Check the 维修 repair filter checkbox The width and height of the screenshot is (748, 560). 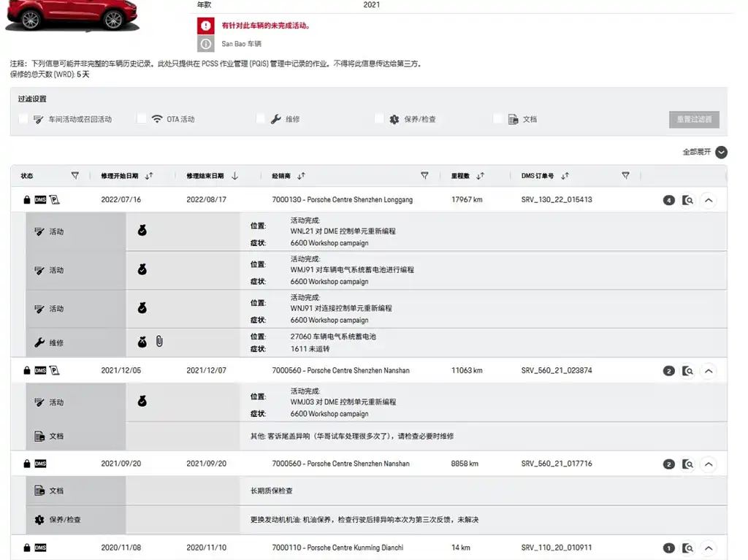[261, 119]
